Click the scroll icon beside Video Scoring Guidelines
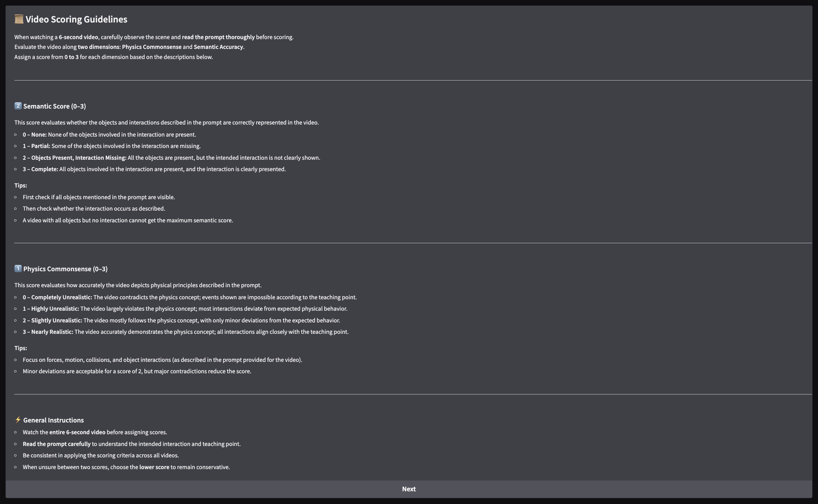Screen dimensions: 818x504 19,19
